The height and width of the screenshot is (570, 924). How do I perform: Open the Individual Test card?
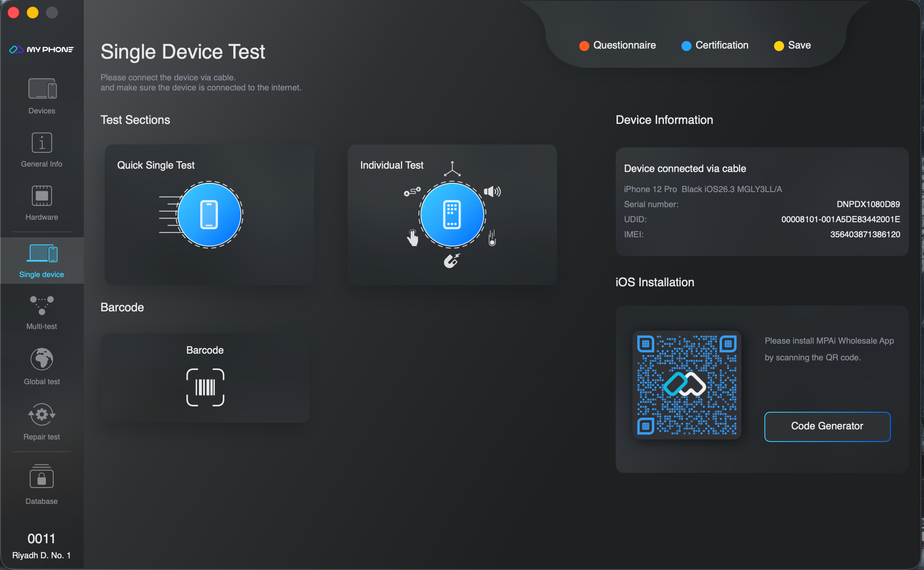452,215
